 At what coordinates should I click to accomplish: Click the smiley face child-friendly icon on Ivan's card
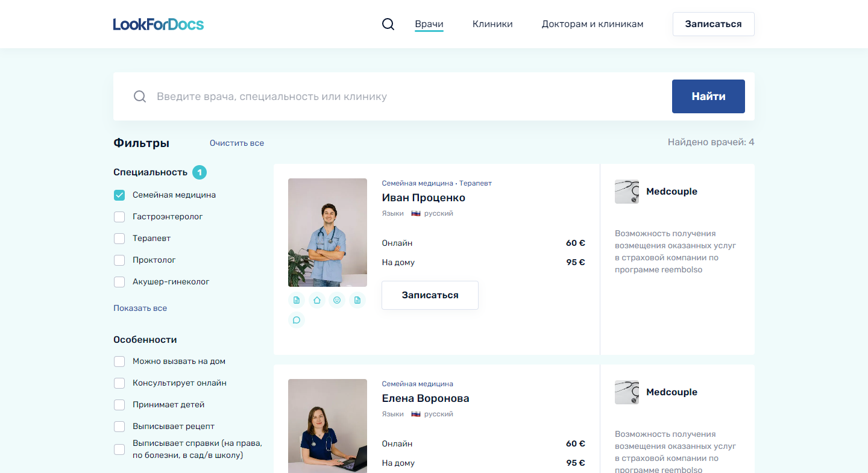click(x=337, y=299)
